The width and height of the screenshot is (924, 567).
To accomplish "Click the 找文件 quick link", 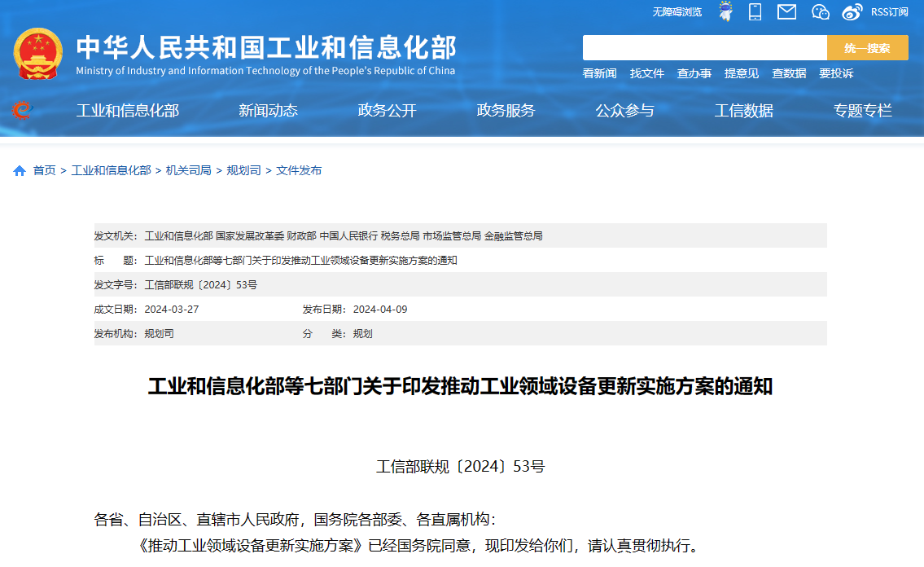I will [x=646, y=73].
